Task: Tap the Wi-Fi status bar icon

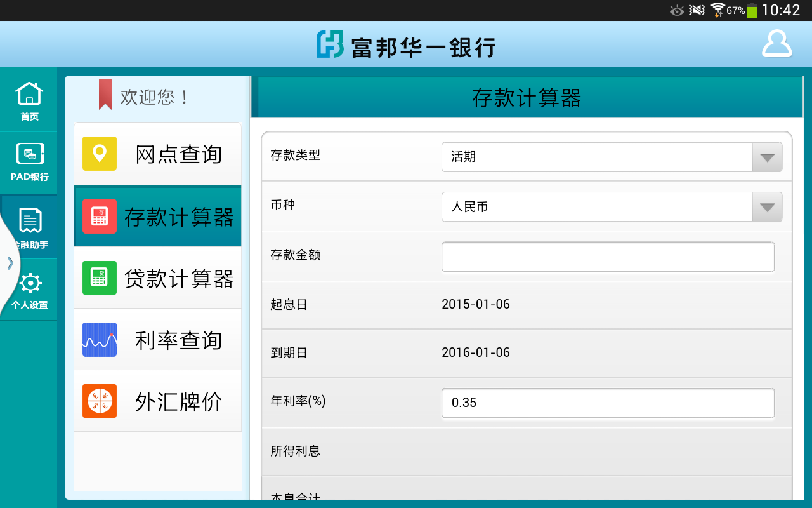Action: click(717, 10)
